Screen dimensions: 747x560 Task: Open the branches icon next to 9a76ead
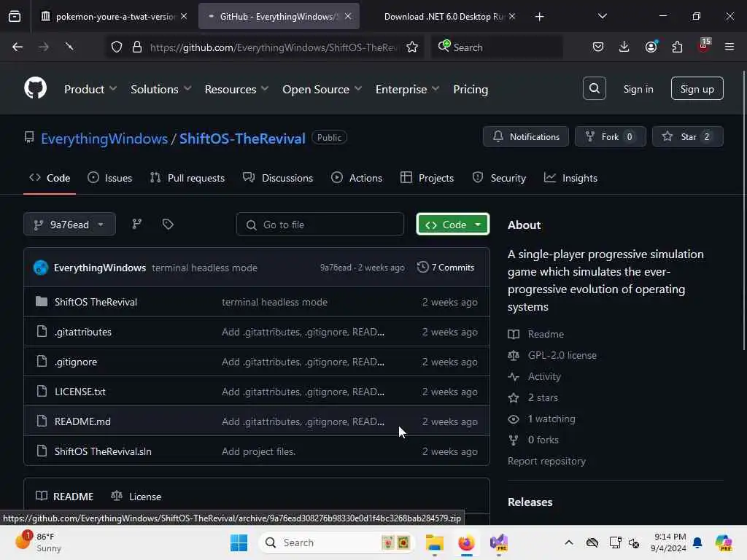click(136, 224)
